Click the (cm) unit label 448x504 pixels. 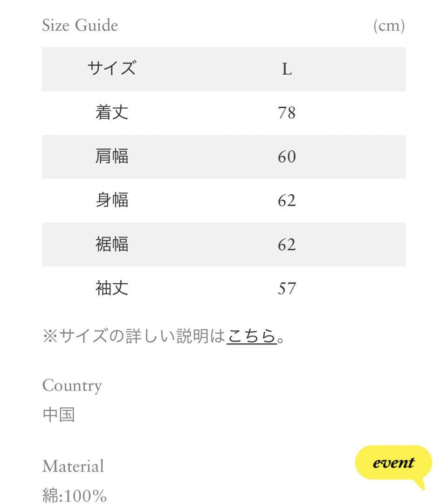click(x=389, y=26)
